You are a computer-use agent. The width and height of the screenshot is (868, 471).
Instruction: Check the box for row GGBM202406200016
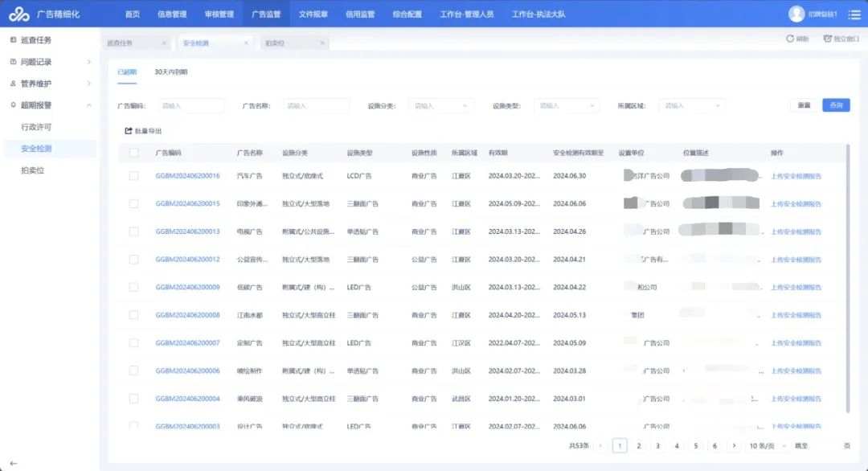point(133,176)
